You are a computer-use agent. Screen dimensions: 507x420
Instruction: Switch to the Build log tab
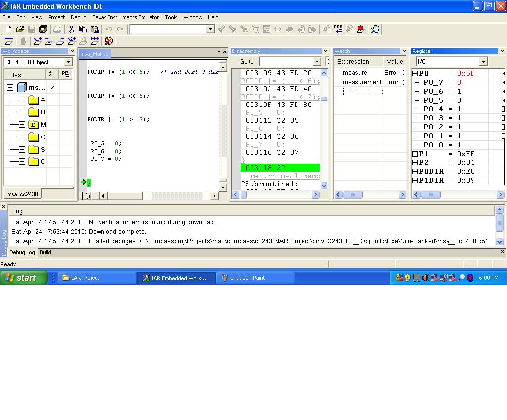click(45, 252)
